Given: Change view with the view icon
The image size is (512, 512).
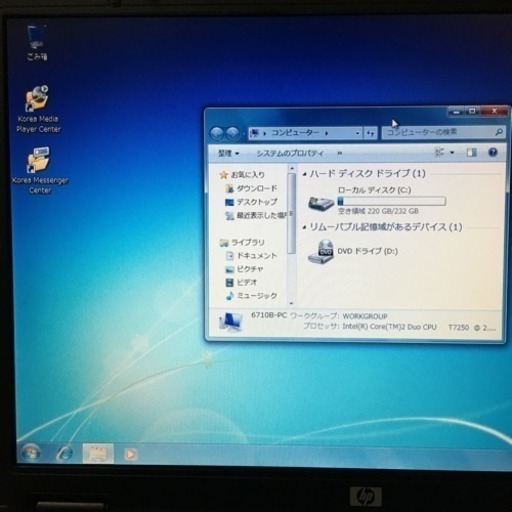Looking at the screenshot, I should [439, 153].
